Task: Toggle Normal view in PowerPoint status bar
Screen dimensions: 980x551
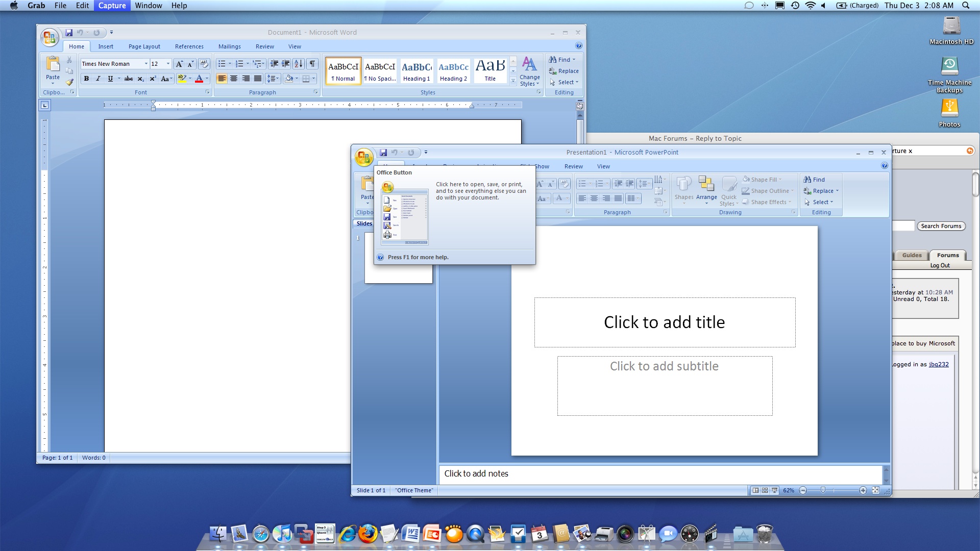Action: (x=755, y=490)
